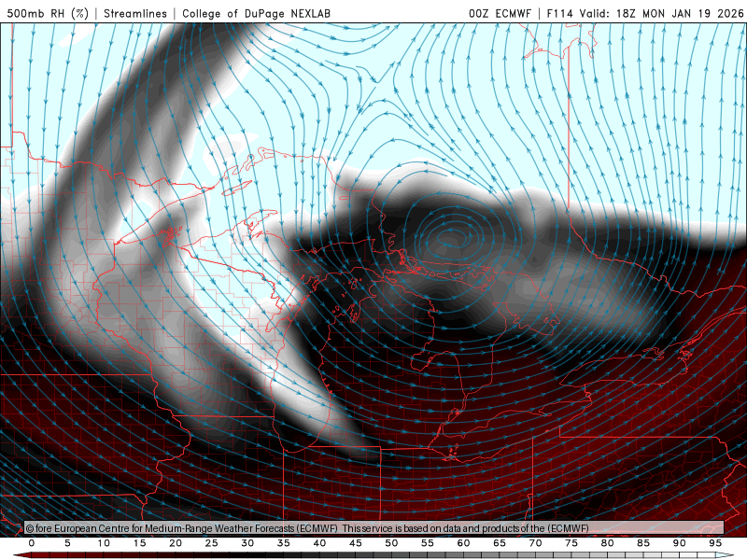The width and height of the screenshot is (747, 560).
Task: Click the "10" value on the RH scale
Action: (x=104, y=543)
